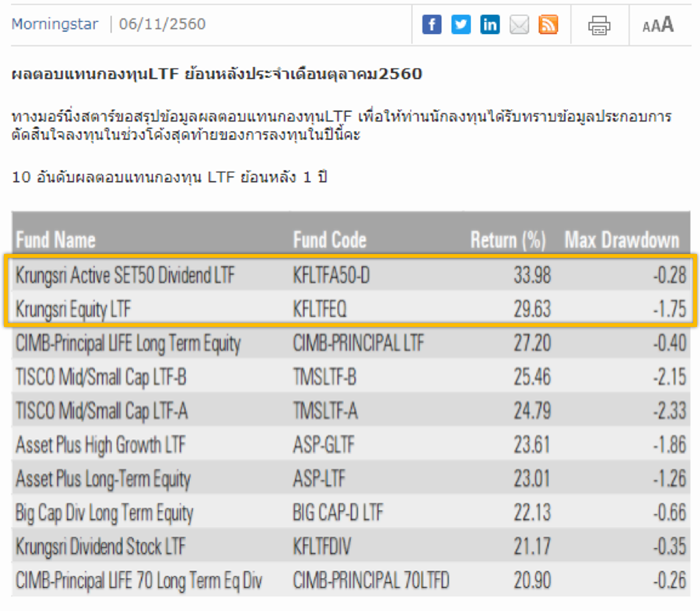Send article by email icon
The image size is (700, 611).
click(519, 25)
